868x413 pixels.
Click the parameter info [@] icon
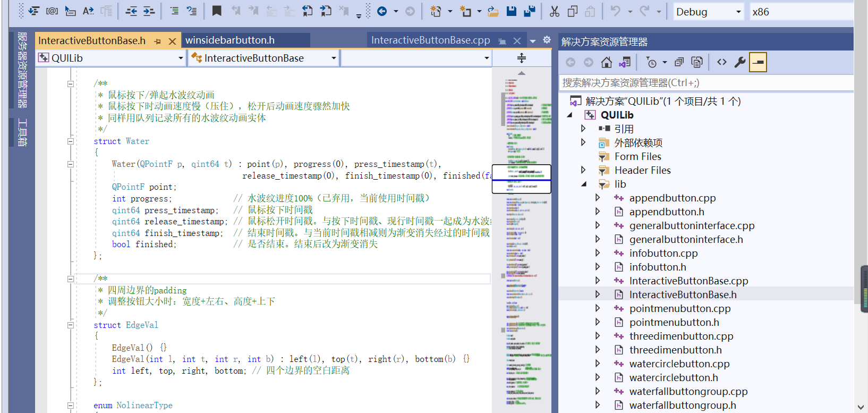pyautogui.click(x=52, y=11)
